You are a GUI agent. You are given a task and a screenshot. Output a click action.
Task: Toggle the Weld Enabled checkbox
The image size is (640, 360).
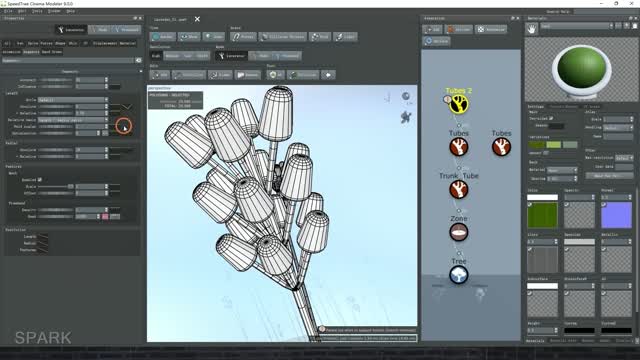tap(40, 180)
